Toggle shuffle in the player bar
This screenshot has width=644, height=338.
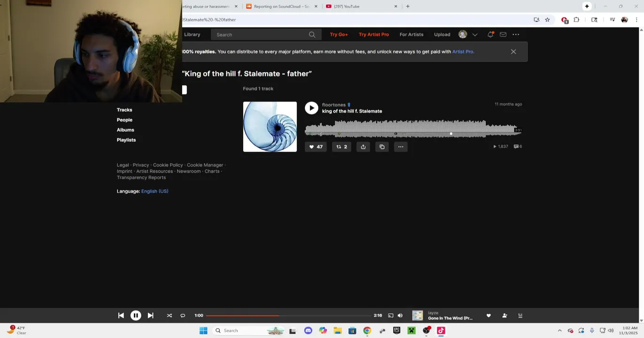click(x=169, y=315)
